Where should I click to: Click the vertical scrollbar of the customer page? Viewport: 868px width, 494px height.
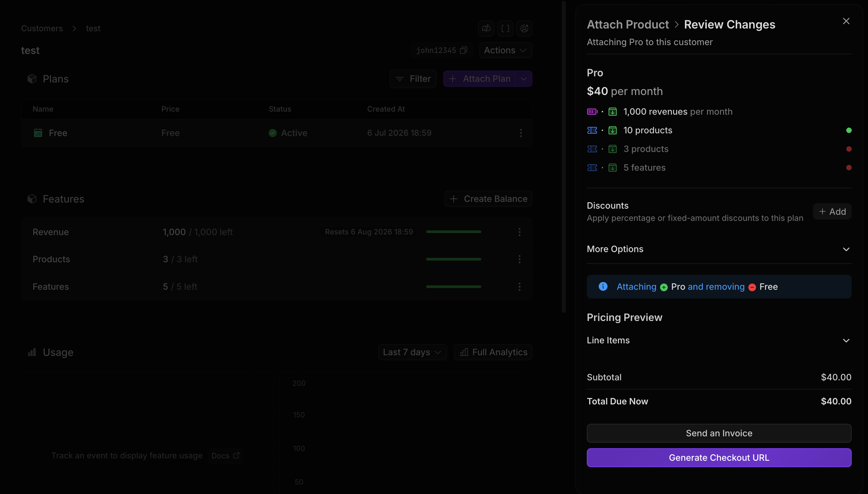coord(564,157)
